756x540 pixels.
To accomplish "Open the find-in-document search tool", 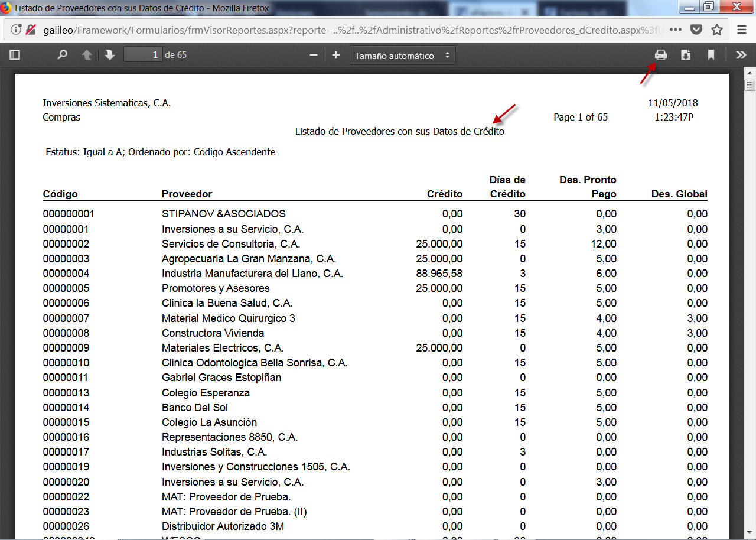I will [62, 55].
